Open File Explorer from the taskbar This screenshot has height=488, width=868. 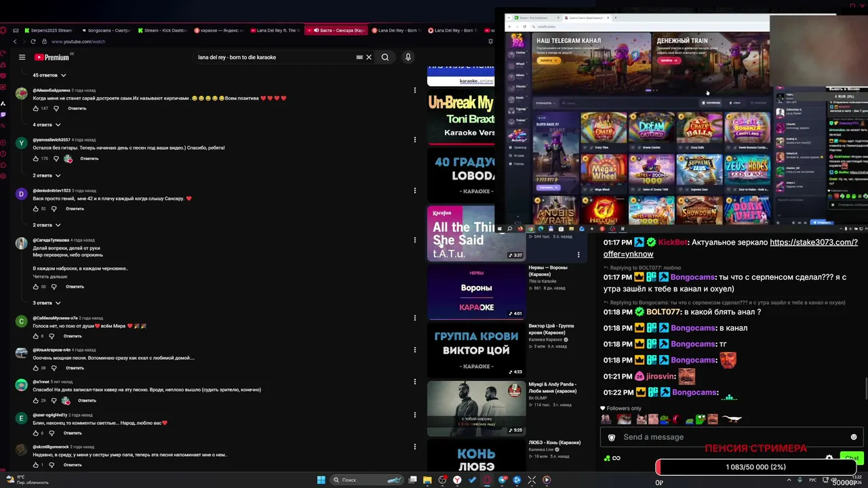[427, 480]
